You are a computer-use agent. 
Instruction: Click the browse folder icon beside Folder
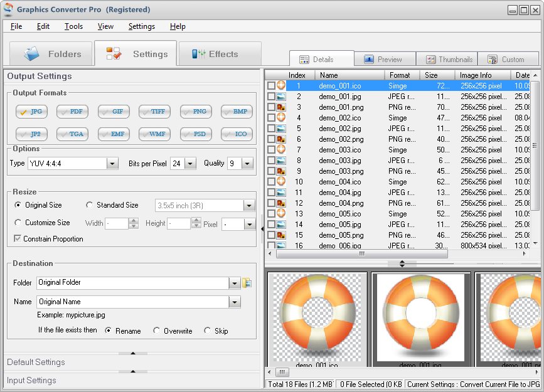pyautogui.click(x=247, y=283)
